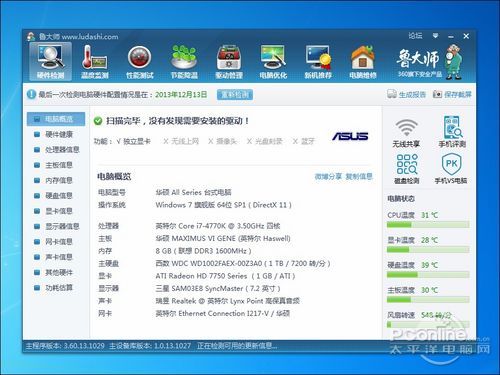Viewport: 500px width, 375px height.
Task: Select 电脑概览 in the sidebar
Action: pyautogui.click(x=56, y=119)
